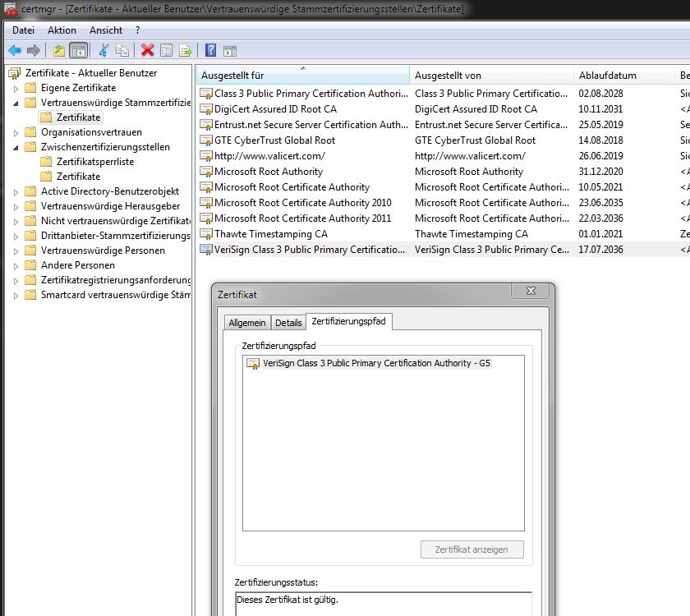The height and width of the screenshot is (616, 690).
Task: Click the certificate icon in Zertifizierungspfad box
Action: pyautogui.click(x=253, y=364)
